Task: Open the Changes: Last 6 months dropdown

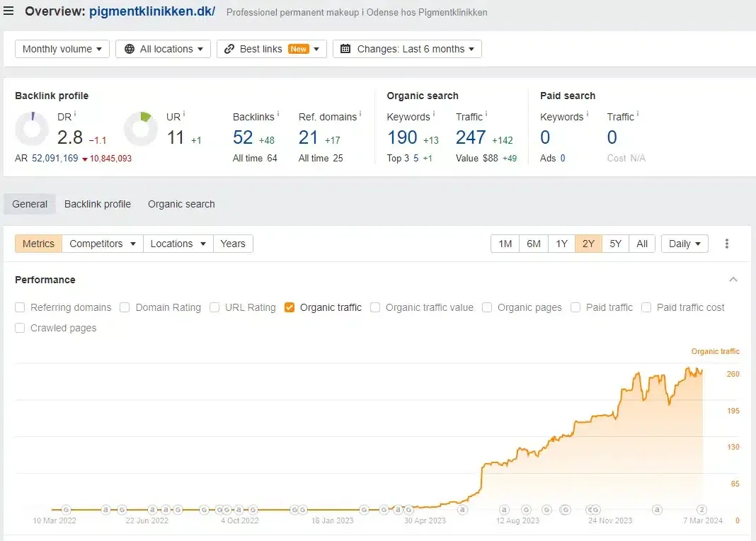Action: pos(408,49)
